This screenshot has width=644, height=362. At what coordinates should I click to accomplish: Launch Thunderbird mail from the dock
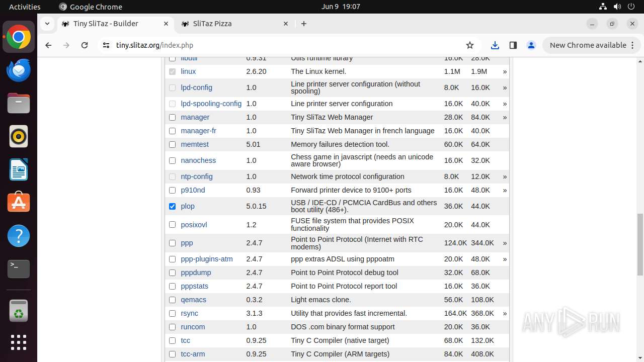coord(19,70)
